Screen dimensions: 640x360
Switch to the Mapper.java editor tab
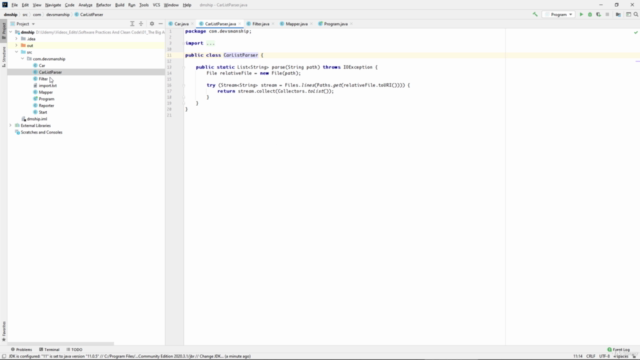tap(297, 24)
